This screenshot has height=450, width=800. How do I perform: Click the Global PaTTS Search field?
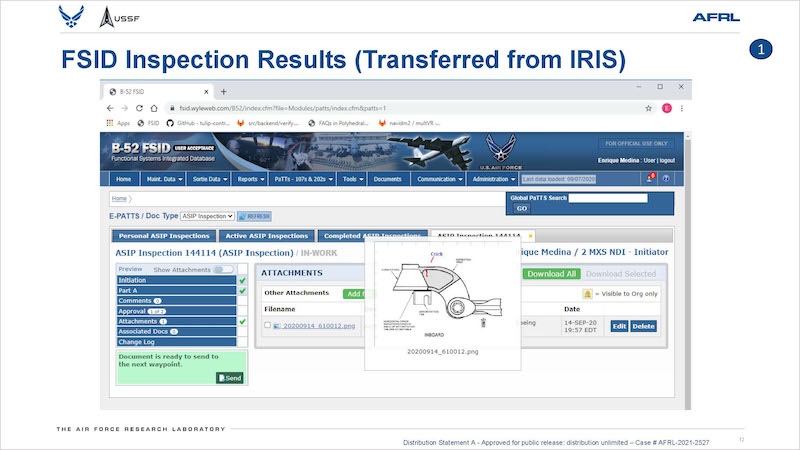608,198
